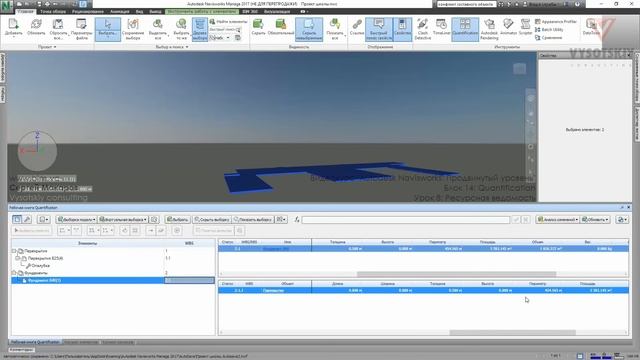Open the Анализ изменений (Change analysis) dropdown
The image size is (640, 360).
(x=558, y=220)
